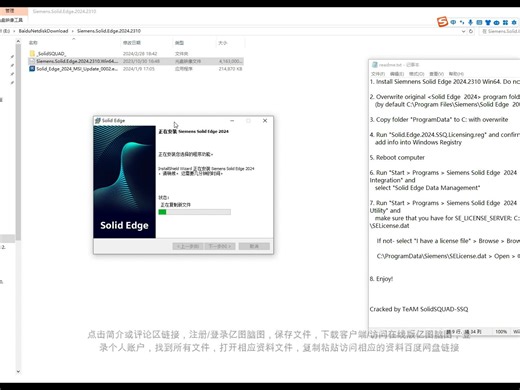This screenshot has width=520, height=390.
Task: Click the Explorer search box
Action: tap(500, 31)
